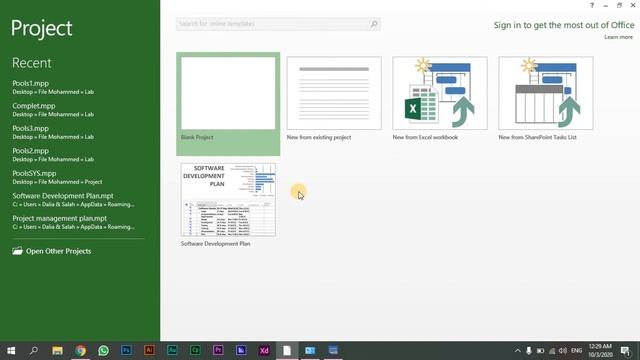Image resolution: width=640 pixels, height=360 pixels.
Task: Choose New from SharePoint Tasks List
Action: pyautogui.click(x=546, y=99)
